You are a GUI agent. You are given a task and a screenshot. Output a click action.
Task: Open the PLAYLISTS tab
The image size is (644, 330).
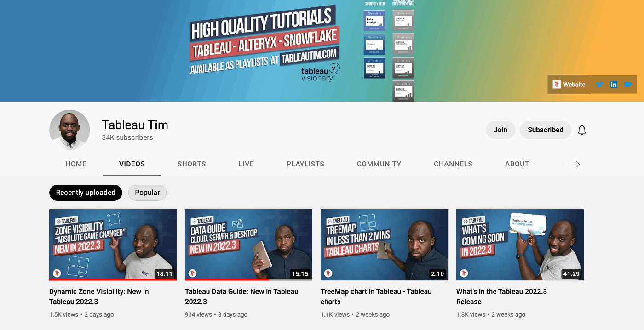[x=305, y=164]
